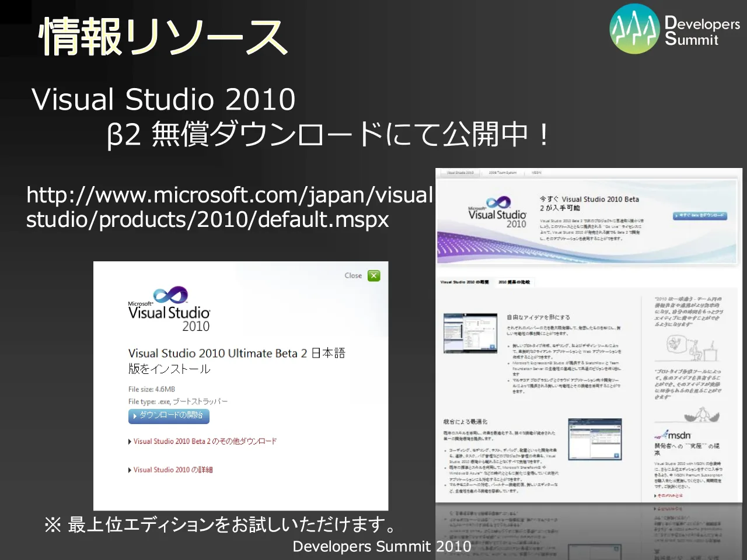Open the IDE screenshot thumbnail beside 自由なアイデアを形にする
Screen dimensions: 747x560
(x=470, y=333)
